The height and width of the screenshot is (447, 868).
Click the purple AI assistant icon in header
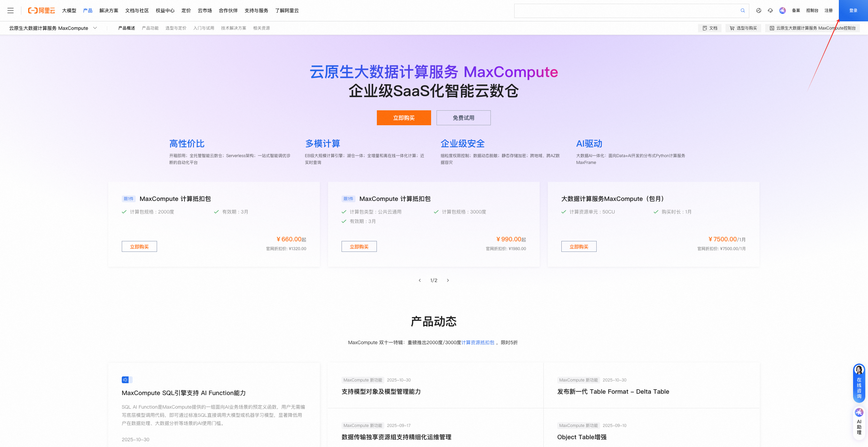tap(782, 11)
